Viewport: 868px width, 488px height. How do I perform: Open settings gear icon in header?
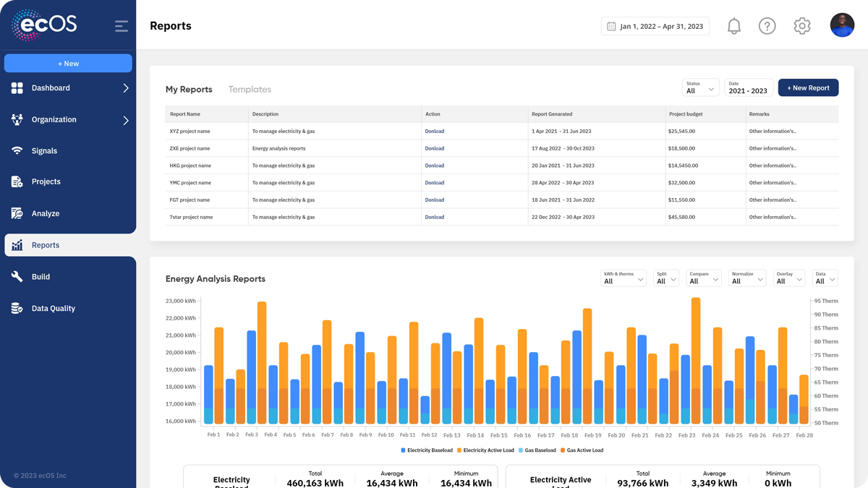[x=801, y=26]
